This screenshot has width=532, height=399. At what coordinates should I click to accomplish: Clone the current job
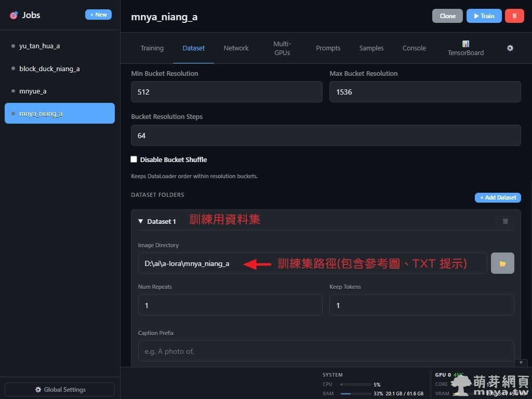447,16
